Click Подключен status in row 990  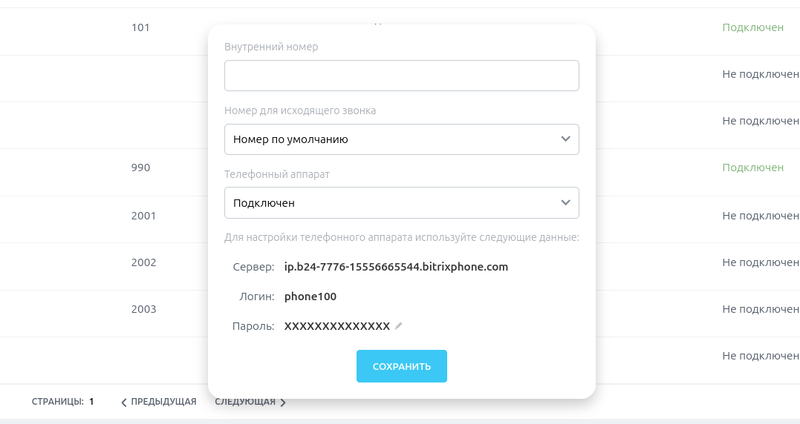click(753, 168)
